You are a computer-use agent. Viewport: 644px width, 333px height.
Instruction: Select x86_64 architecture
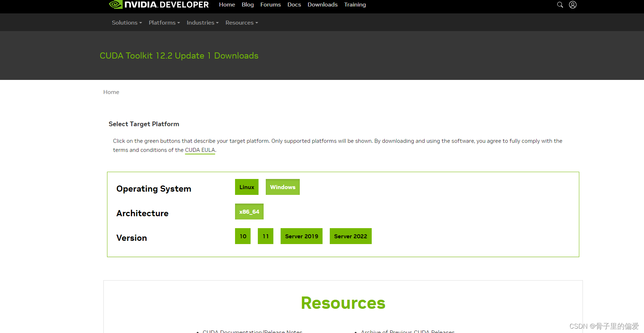point(249,212)
